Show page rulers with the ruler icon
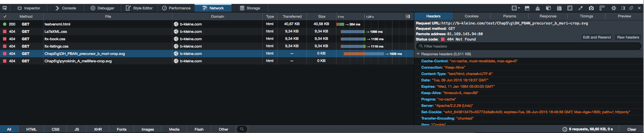This screenshot has width=644, height=133. pyautogui.click(x=602, y=8)
